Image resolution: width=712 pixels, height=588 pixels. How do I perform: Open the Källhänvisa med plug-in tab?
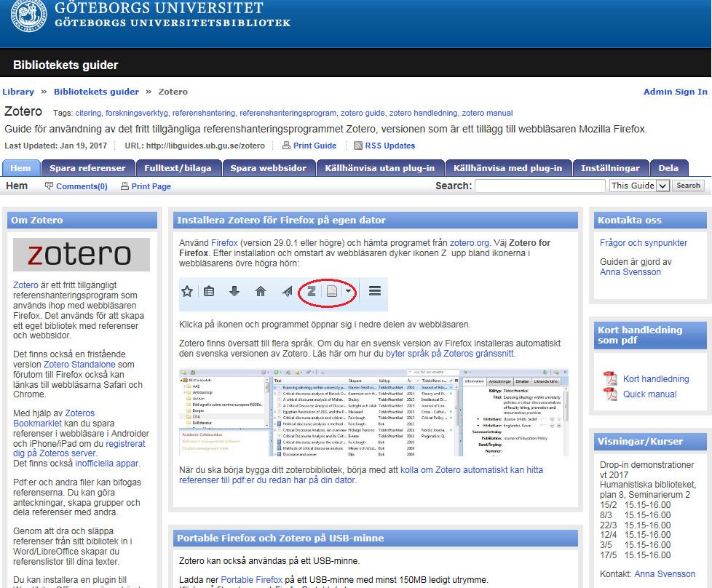click(507, 168)
